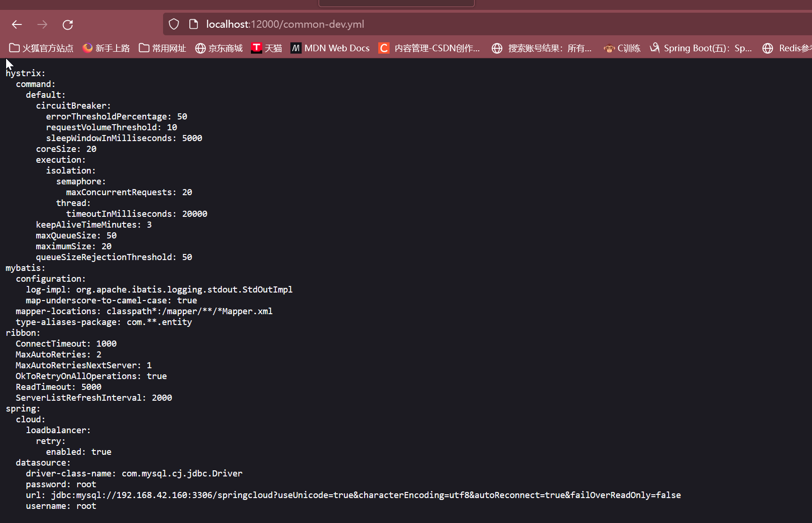Click the 'loadbalancer:' line

(x=58, y=430)
